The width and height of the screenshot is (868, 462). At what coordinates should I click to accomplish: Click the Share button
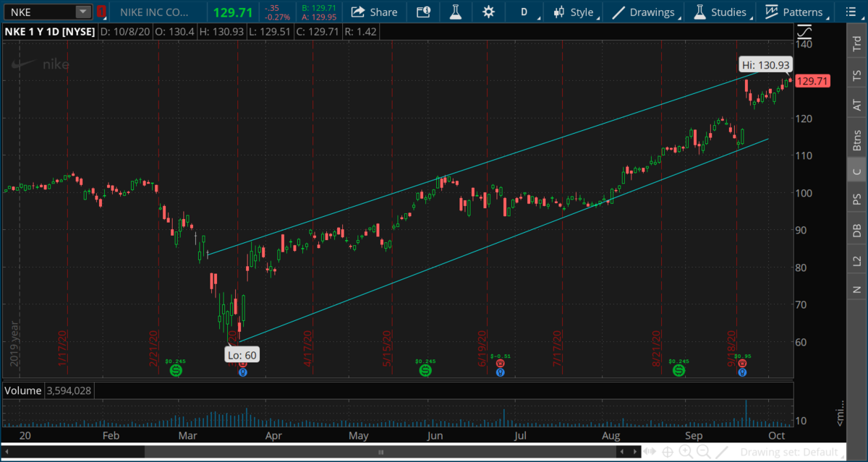pos(374,12)
